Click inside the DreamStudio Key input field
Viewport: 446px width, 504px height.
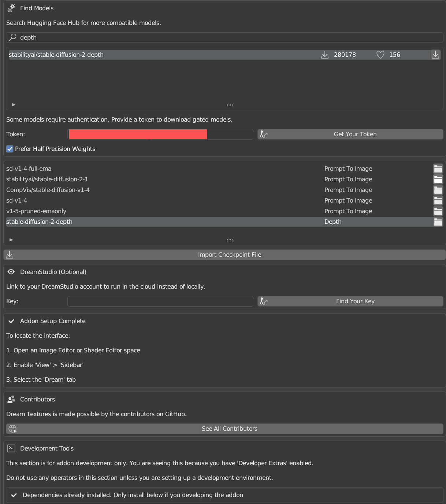tap(160, 301)
